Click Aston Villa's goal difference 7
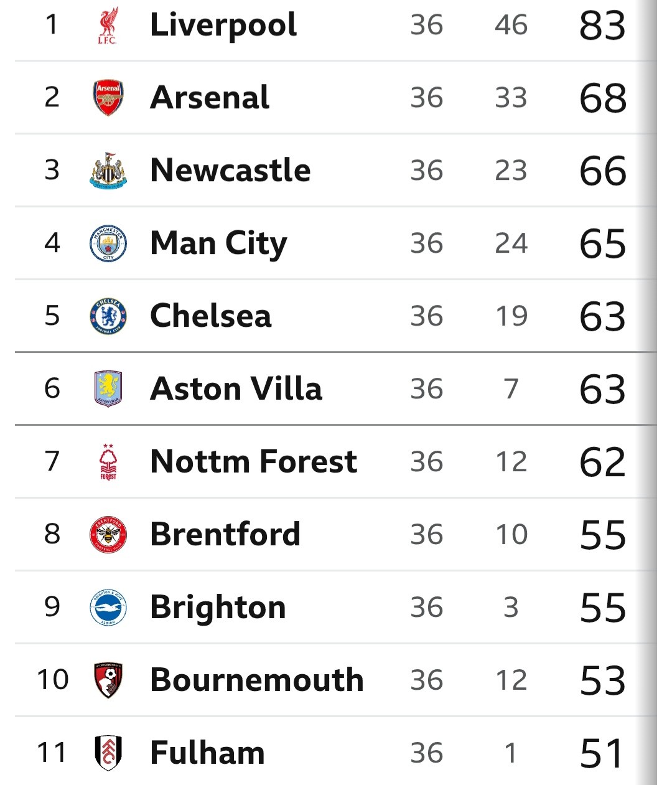This screenshot has width=672, height=785. click(511, 389)
